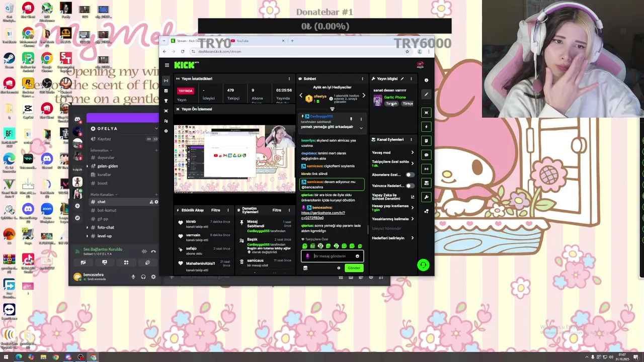
Task: Click the wrench icon in right rail
Action: (426, 197)
